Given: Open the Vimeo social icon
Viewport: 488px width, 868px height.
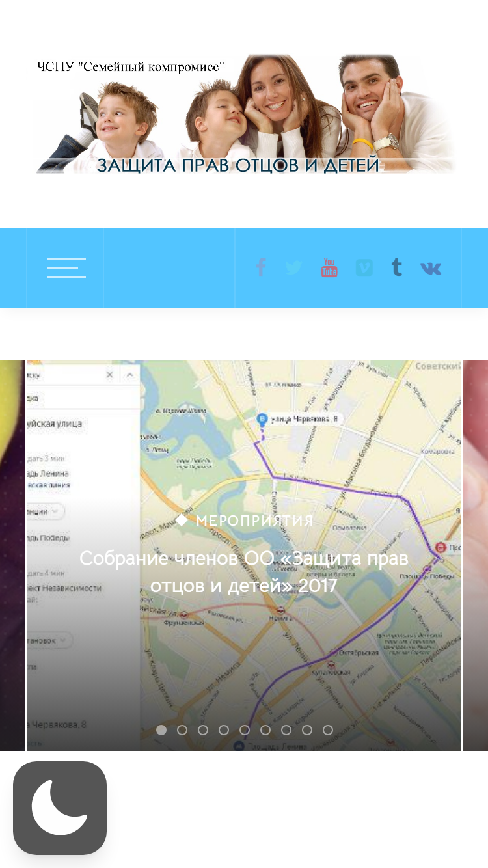Looking at the screenshot, I should point(364,267).
